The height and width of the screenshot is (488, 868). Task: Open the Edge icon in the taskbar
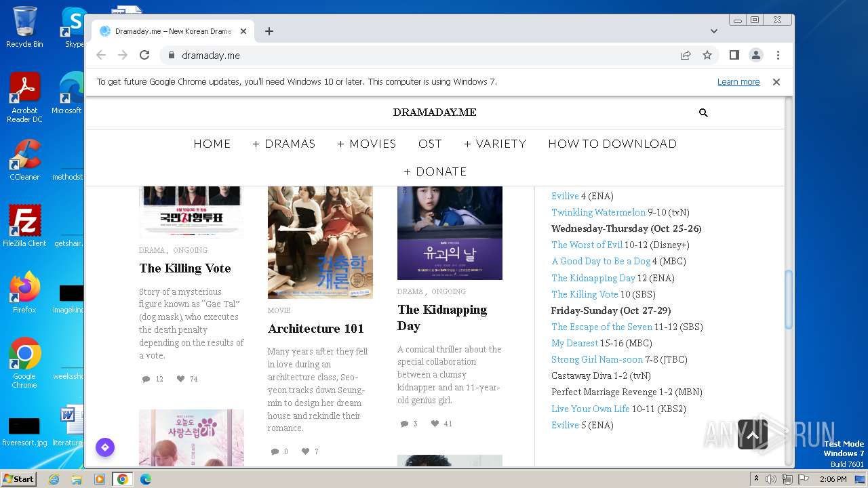(x=145, y=479)
